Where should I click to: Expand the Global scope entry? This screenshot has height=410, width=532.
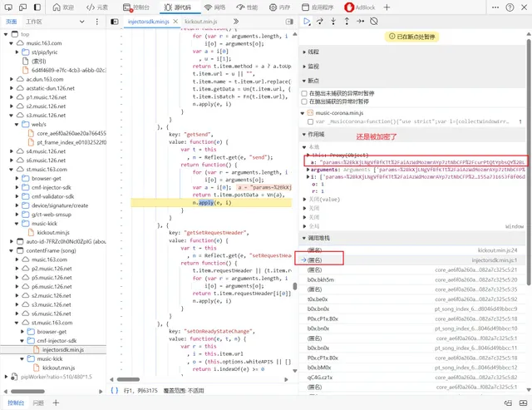[305, 226]
